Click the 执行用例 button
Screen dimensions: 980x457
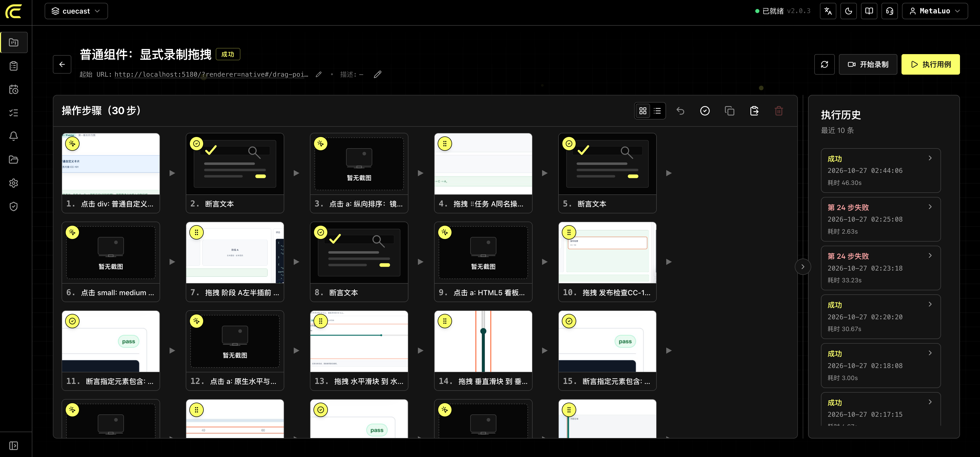tap(930, 64)
